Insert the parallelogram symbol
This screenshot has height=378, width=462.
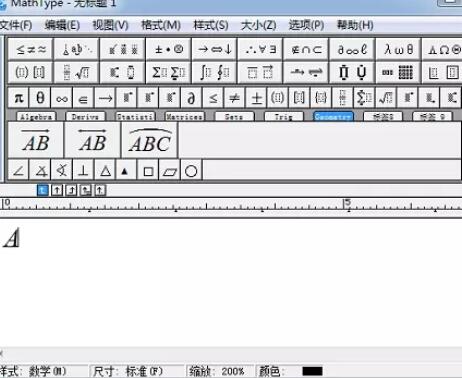pyautogui.click(x=170, y=171)
